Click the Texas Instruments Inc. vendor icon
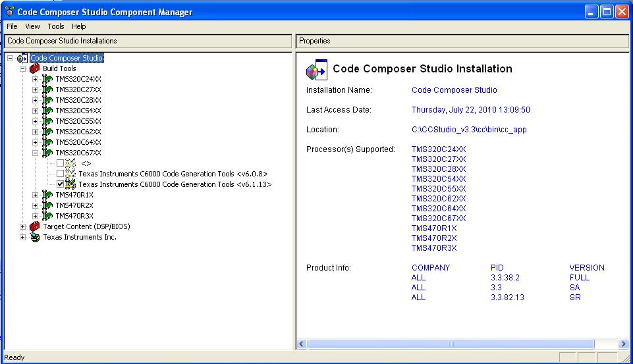The width and height of the screenshot is (633, 364). pyautogui.click(x=35, y=237)
